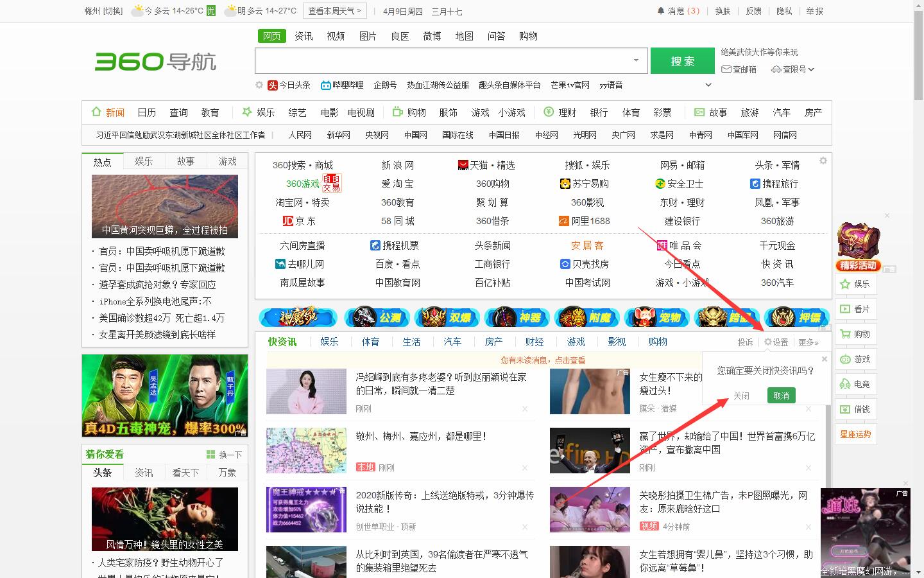
Task: Confirm 关闭 in the popup
Action: 741,396
